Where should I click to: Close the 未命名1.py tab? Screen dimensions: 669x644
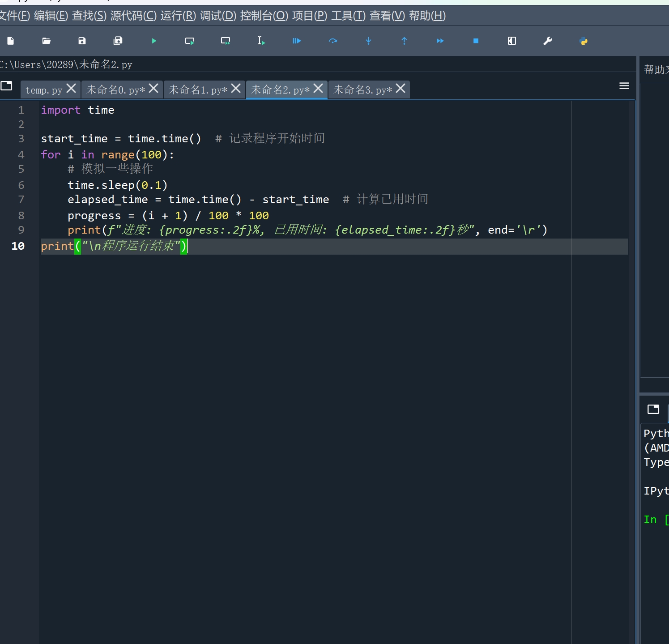pyautogui.click(x=236, y=89)
